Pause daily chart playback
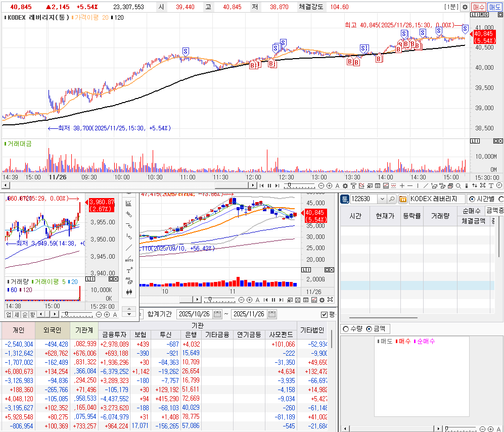 coord(273,300)
